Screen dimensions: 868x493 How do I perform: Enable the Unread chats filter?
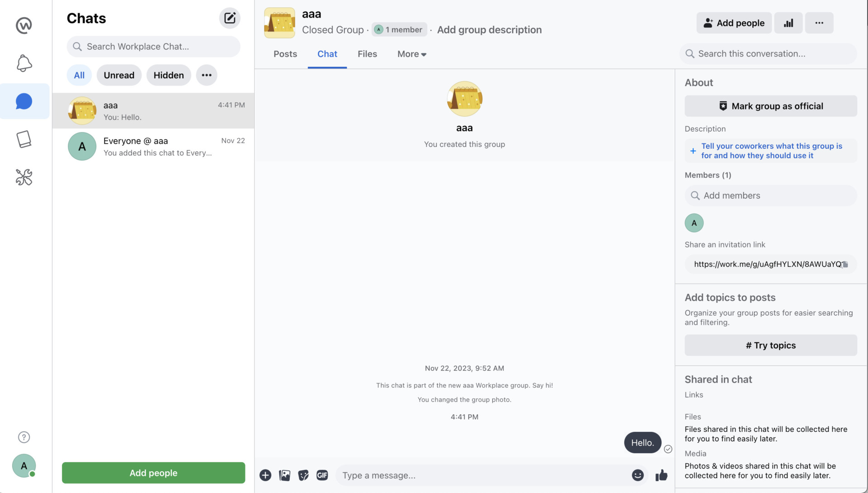point(119,75)
